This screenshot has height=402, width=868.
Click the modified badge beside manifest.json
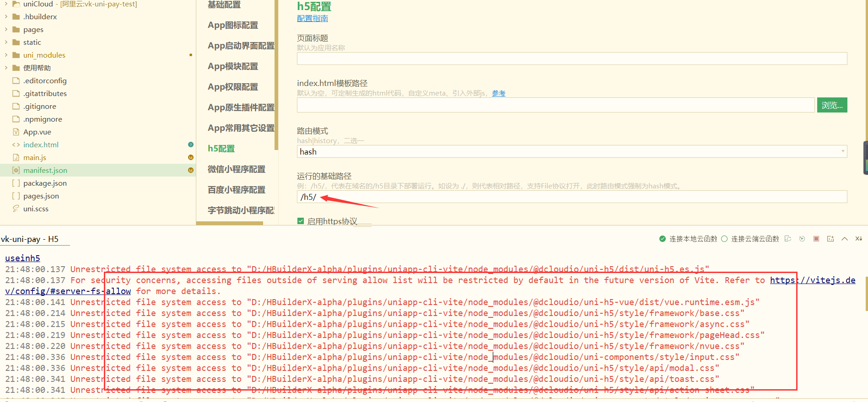[191, 170]
